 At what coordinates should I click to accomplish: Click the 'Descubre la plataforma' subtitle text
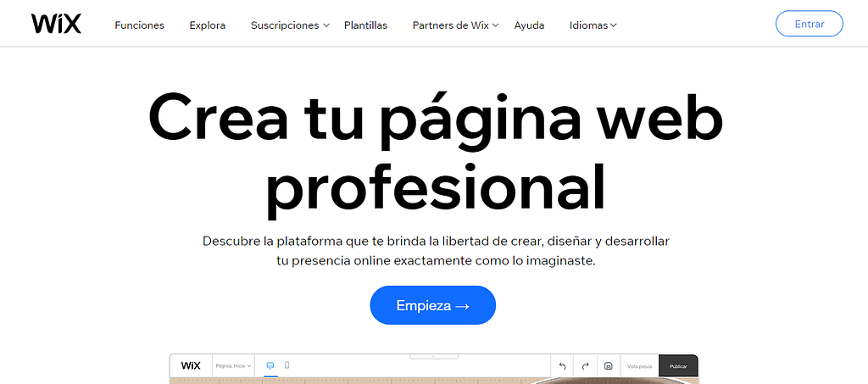(x=437, y=251)
